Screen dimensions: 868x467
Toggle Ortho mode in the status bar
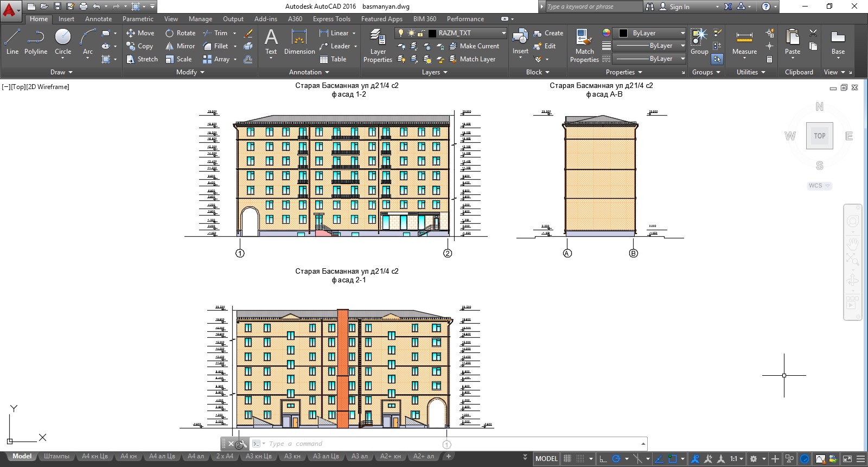point(603,459)
